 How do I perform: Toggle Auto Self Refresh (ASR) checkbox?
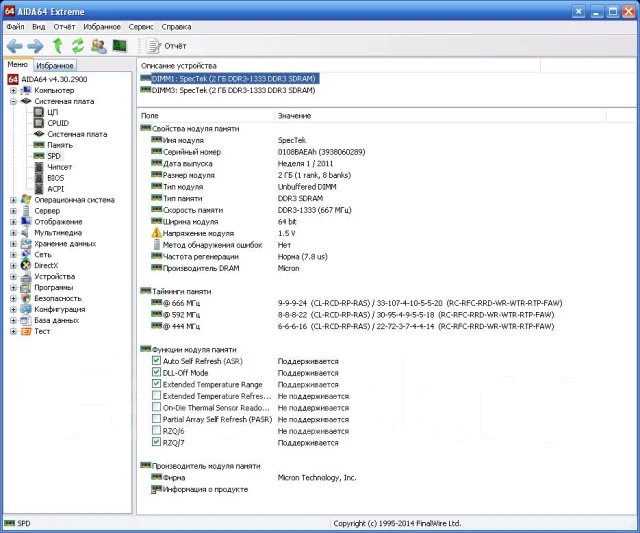pos(156,361)
